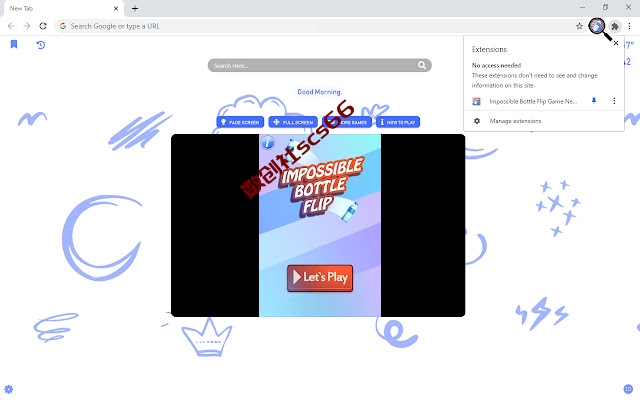Open the apps grid icon at bottom right
This screenshot has height=400, width=640.
[628, 389]
